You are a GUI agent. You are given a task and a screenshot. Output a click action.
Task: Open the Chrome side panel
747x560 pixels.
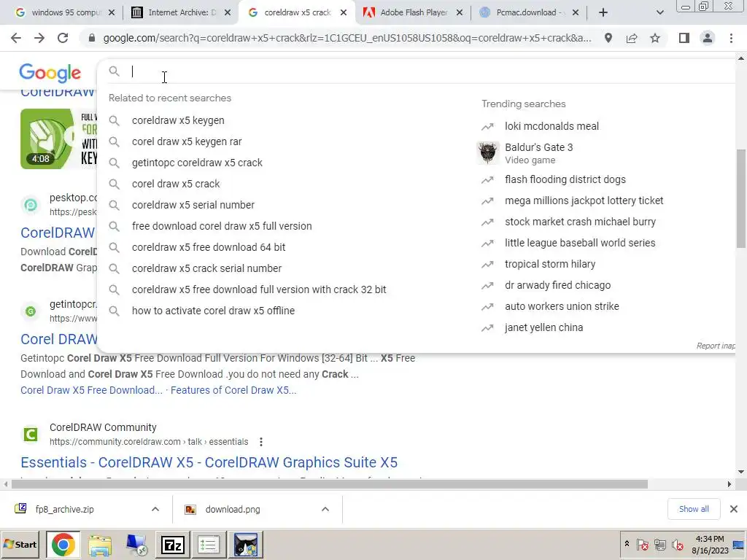tap(684, 38)
